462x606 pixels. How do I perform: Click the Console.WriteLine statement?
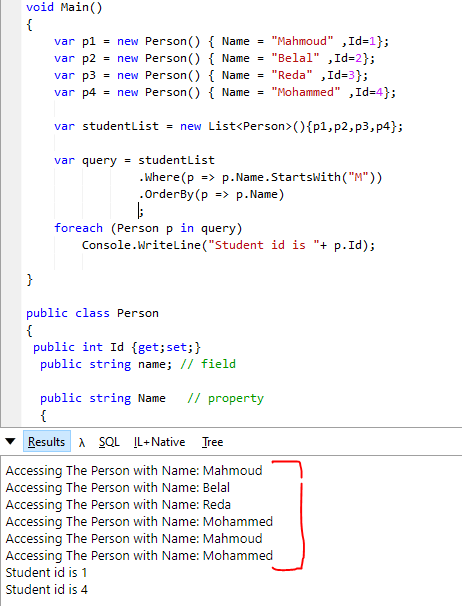(x=228, y=245)
